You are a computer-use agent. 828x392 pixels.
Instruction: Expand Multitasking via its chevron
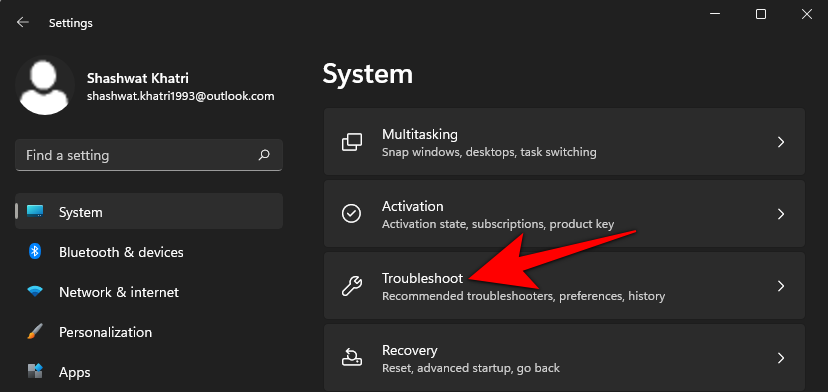[x=781, y=142]
